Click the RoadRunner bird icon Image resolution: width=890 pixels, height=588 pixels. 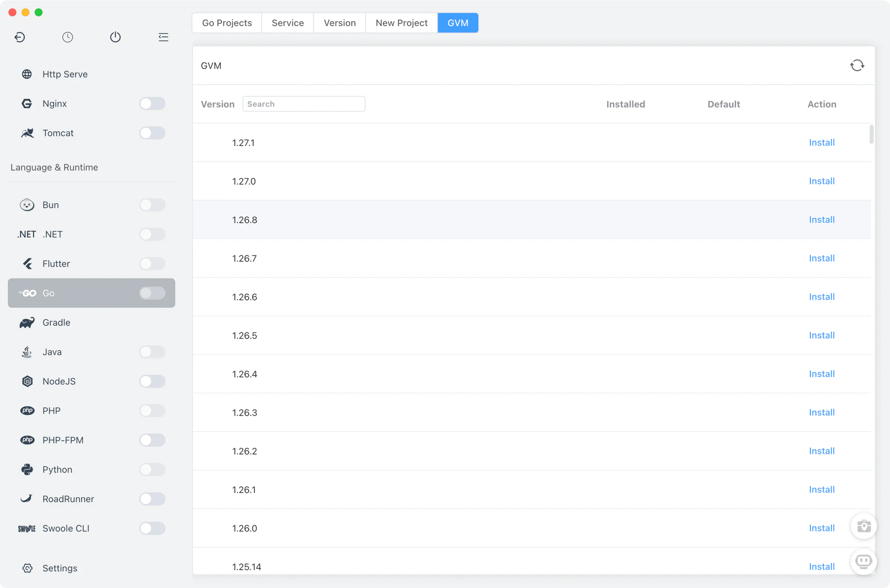pyautogui.click(x=27, y=499)
